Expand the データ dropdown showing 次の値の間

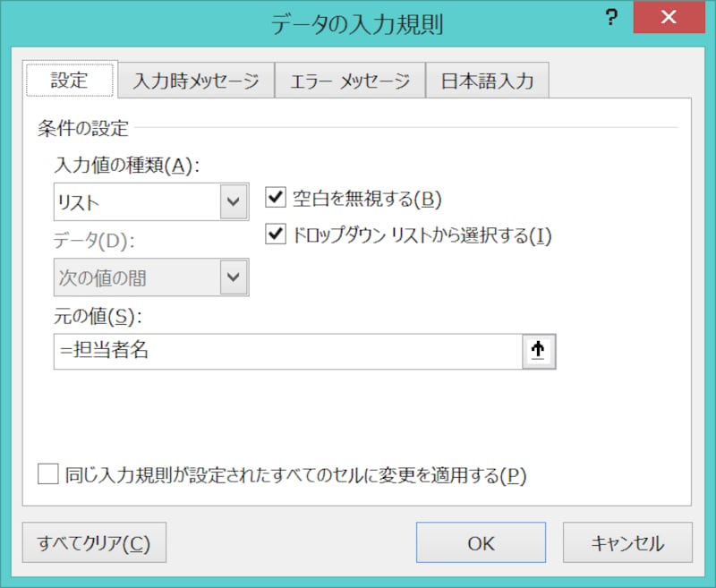pyautogui.click(x=234, y=277)
